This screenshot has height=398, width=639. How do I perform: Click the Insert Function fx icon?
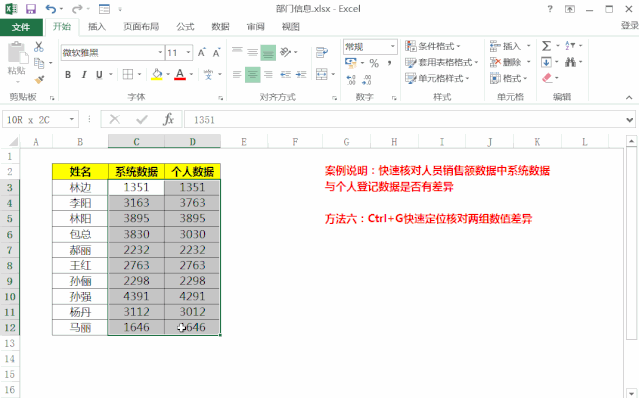coord(168,119)
